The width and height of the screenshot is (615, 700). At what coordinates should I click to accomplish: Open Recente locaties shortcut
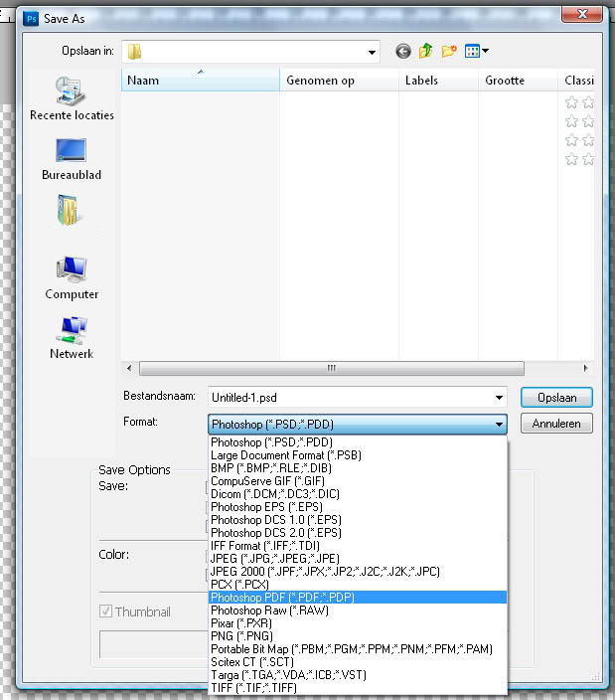pyautogui.click(x=72, y=98)
